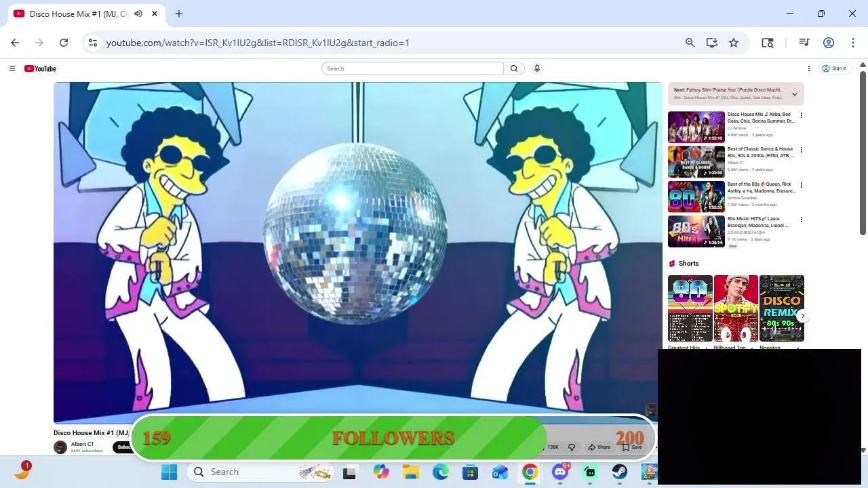Click the 80s Hits thumbnail image
Screen dimensions: 868x488
(x=696, y=231)
